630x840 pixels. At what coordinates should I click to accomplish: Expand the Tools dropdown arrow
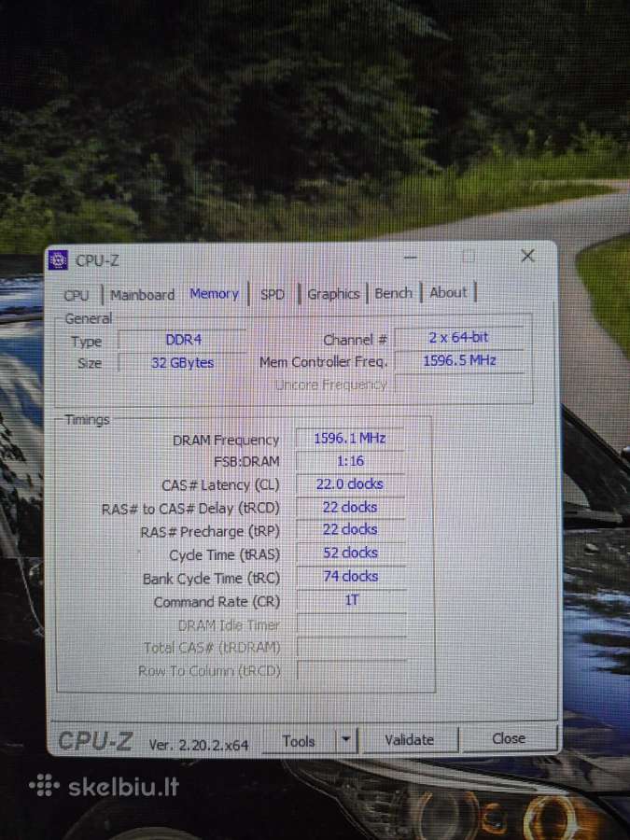click(x=346, y=740)
